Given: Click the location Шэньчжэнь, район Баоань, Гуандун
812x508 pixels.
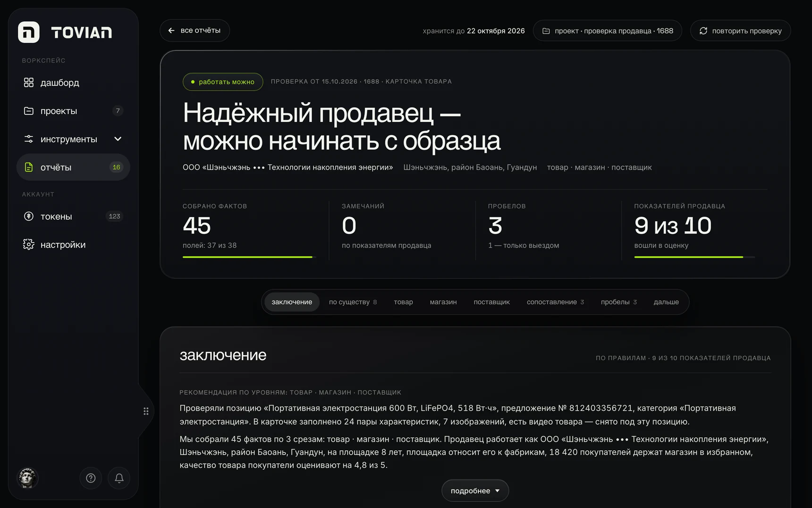Looking at the screenshot, I should pyautogui.click(x=470, y=167).
